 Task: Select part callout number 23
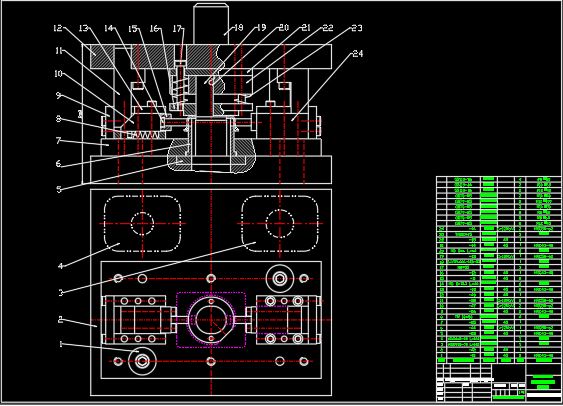[x=357, y=28]
